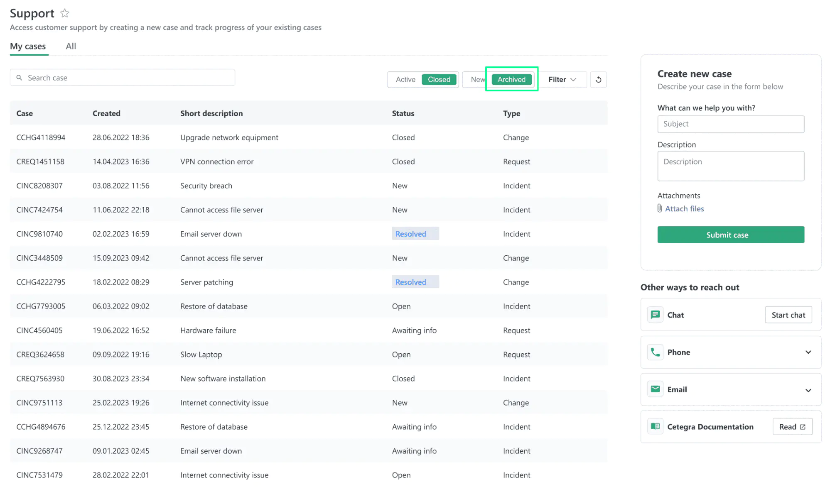
Task: Click the search magnifier icon
Action: [19, 78]
